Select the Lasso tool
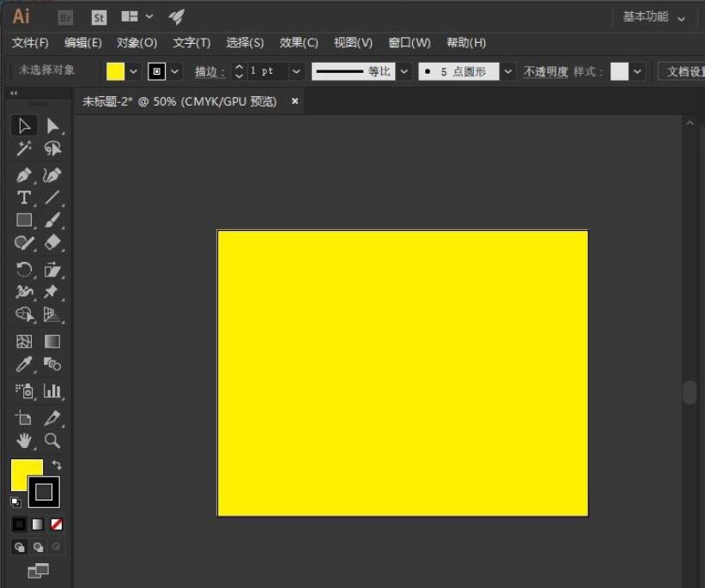 pyautogui.click(x=52, y=149)
